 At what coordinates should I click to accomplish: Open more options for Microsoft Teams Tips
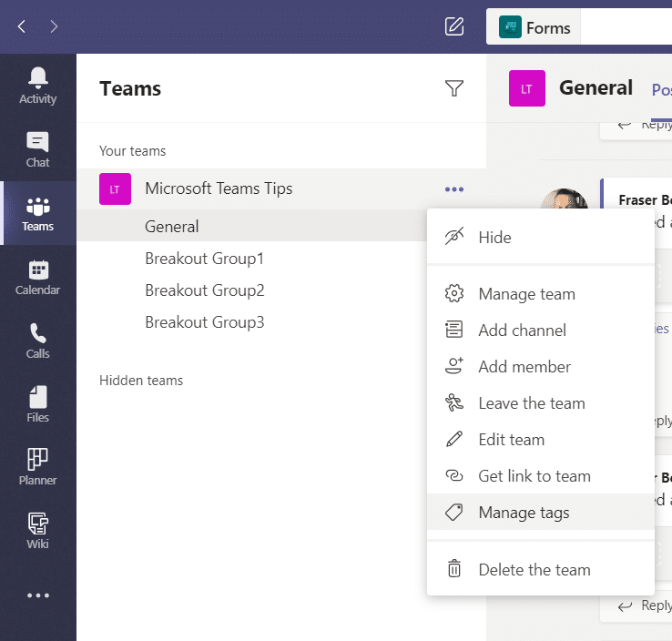pyautogui.click(x=454, y=189)
